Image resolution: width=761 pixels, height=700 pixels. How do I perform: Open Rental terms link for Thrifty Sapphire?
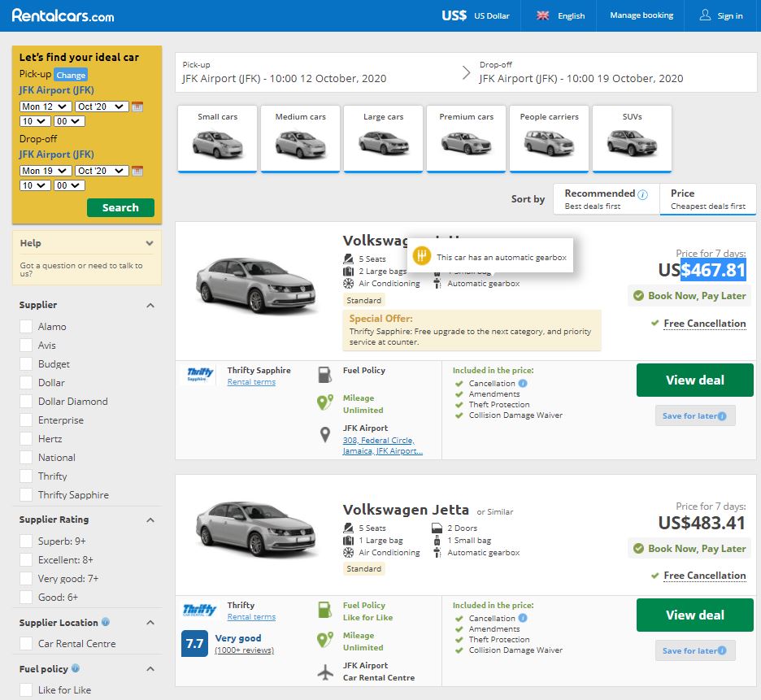(x=251, y=382)
